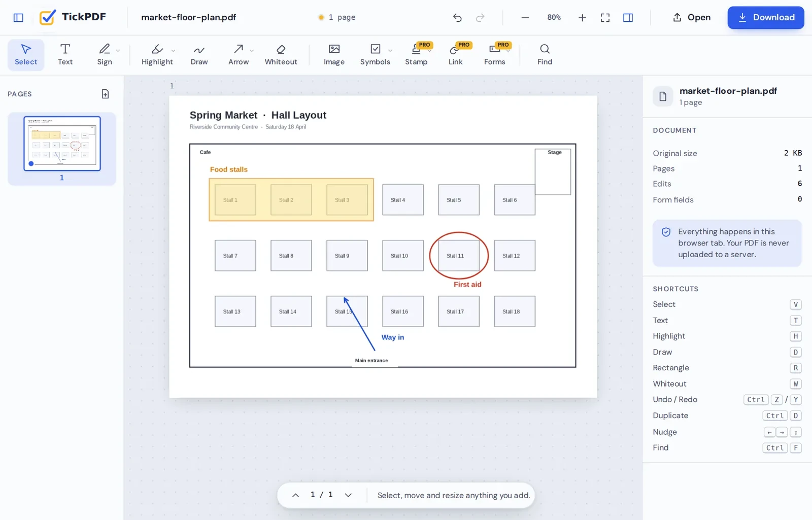
Task: Click the 'First aid' text annotation
Action: [x=467, y=285]
